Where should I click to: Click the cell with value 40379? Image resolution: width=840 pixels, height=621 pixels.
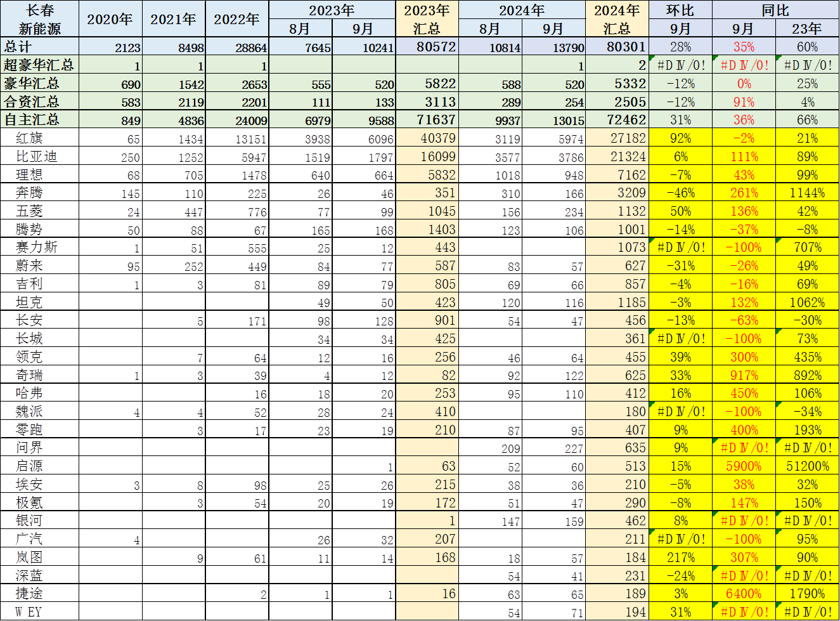click(427, 138)
